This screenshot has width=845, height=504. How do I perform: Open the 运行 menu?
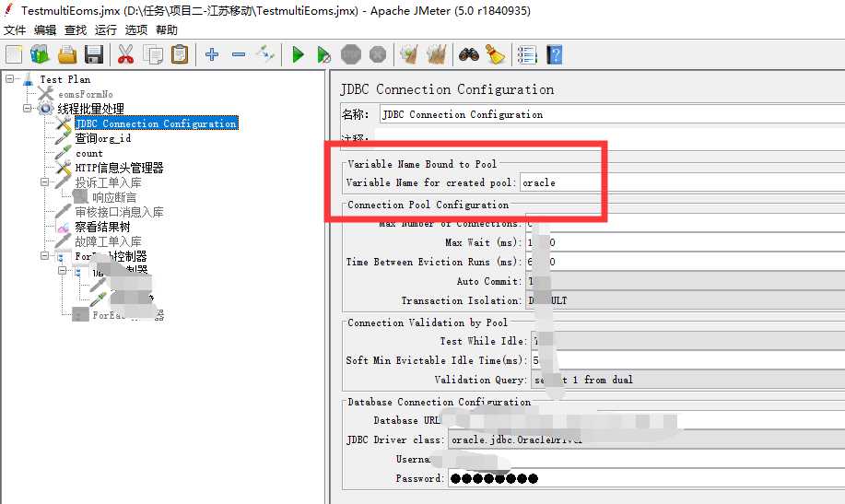(106, 30)
